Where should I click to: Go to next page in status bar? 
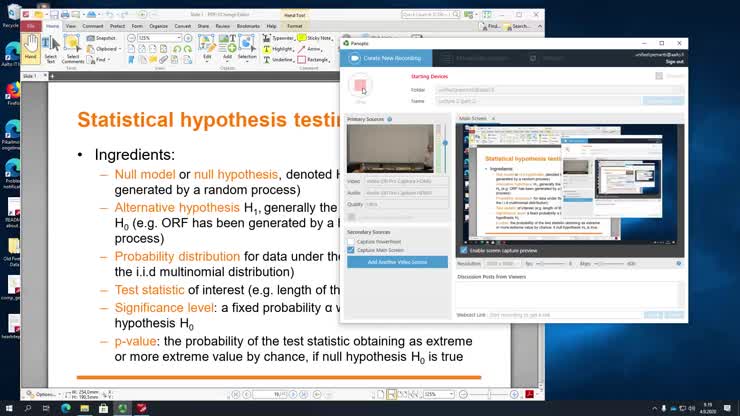point(293,394)
